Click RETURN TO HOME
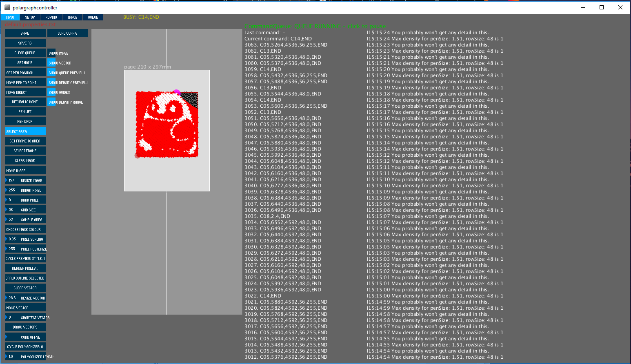The width and height of the screenshot is (631, 364). tap(25, 102)
